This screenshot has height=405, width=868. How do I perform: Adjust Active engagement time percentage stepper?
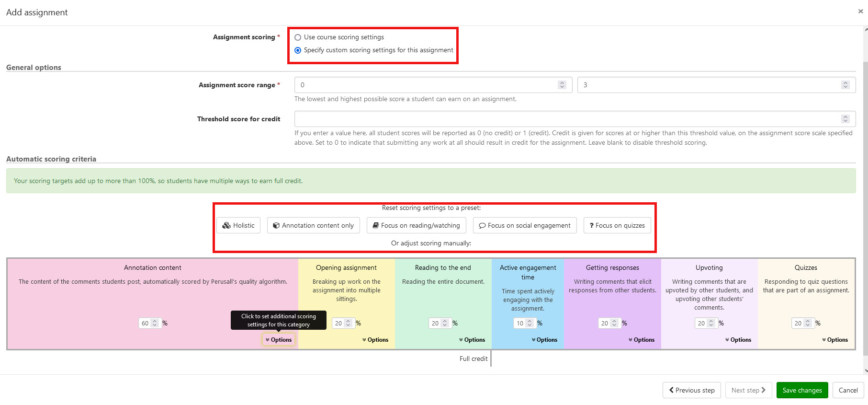[x=530, y=324]
